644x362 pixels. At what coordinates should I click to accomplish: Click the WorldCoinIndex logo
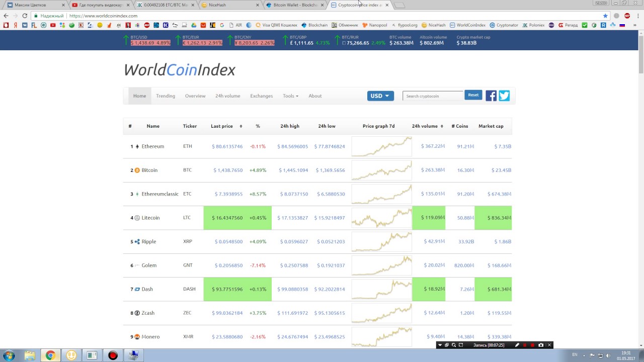(180, 70)
